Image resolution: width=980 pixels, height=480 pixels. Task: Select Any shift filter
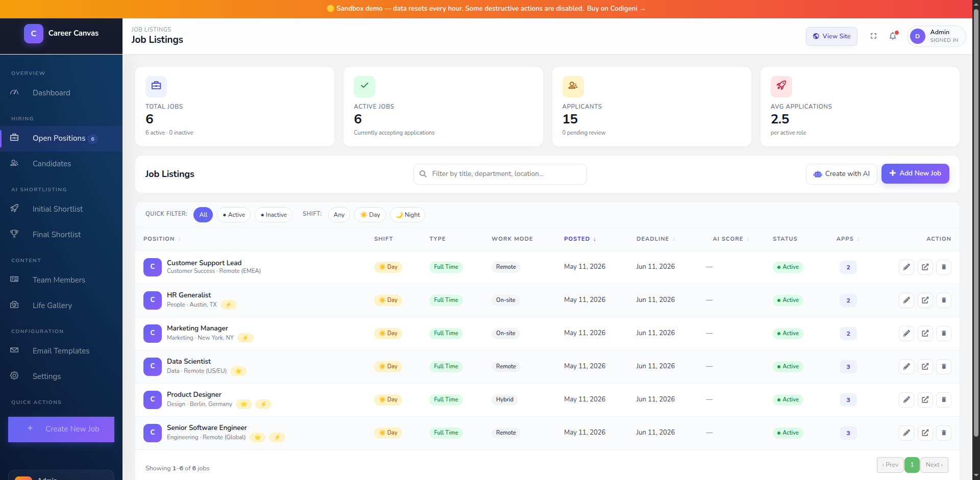coord(339,215)
